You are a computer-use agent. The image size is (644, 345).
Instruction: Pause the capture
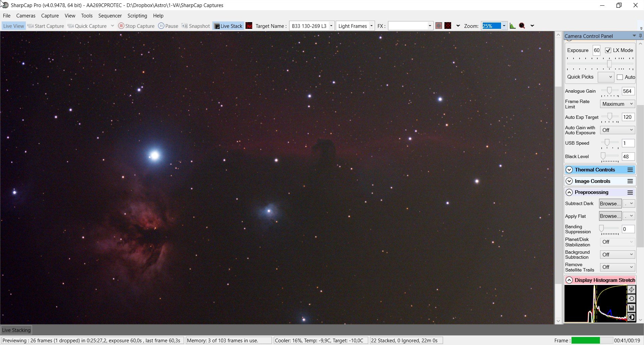pyautogui.click(x=168, y=26)
